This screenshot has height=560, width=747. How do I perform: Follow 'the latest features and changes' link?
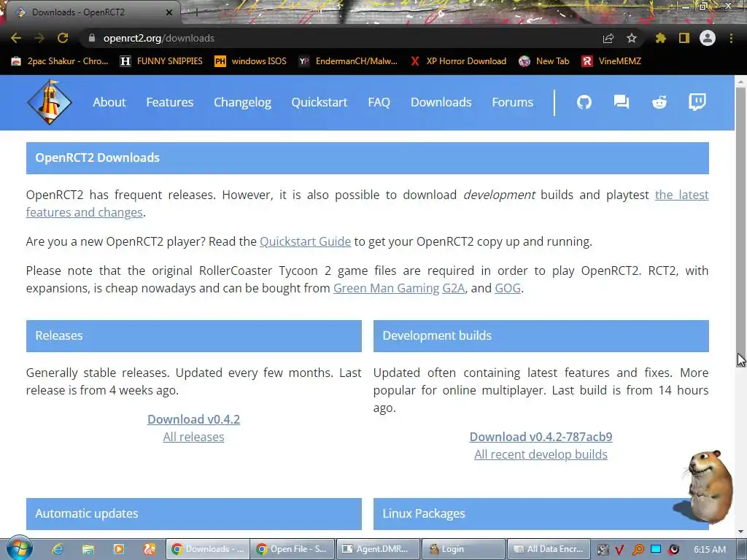[x=682, y=195]
